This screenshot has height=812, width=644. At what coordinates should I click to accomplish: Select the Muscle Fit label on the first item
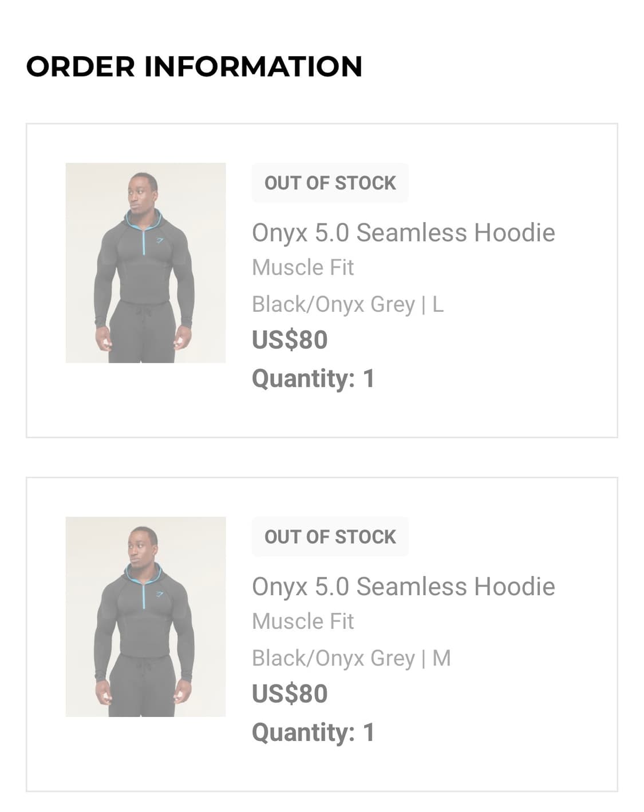(303, 267)
